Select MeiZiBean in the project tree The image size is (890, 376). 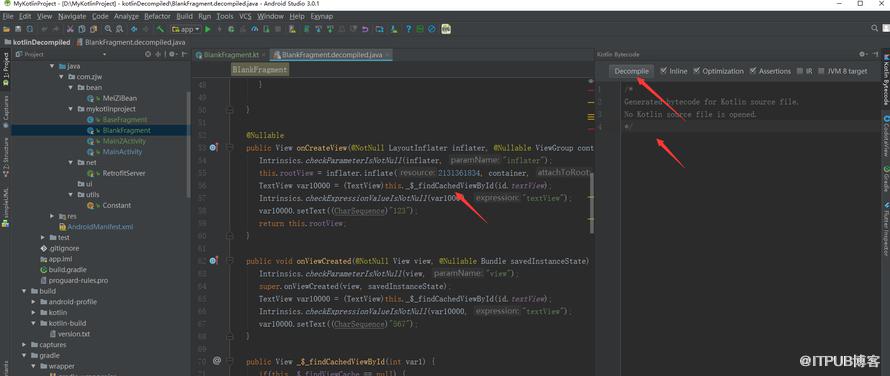(120, 98)
